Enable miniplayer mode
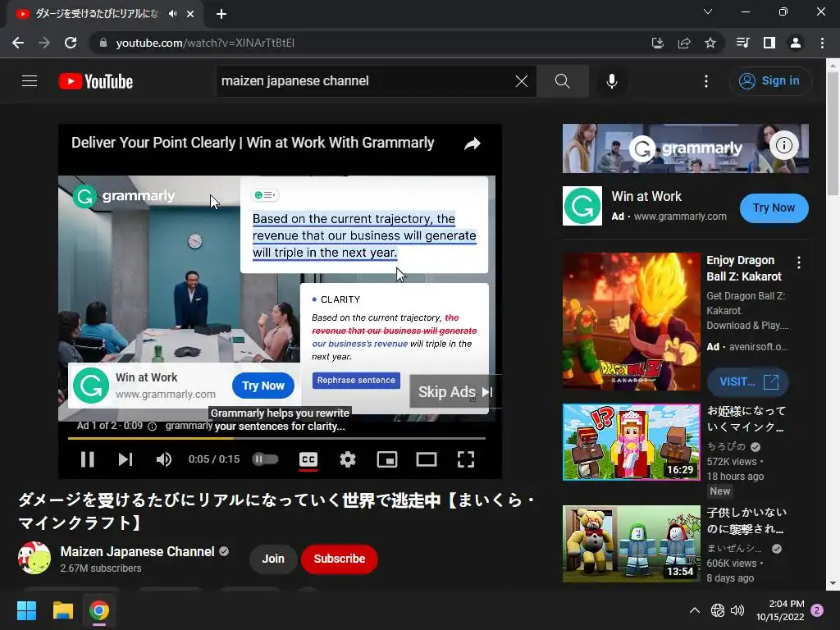 pos(387,459)
